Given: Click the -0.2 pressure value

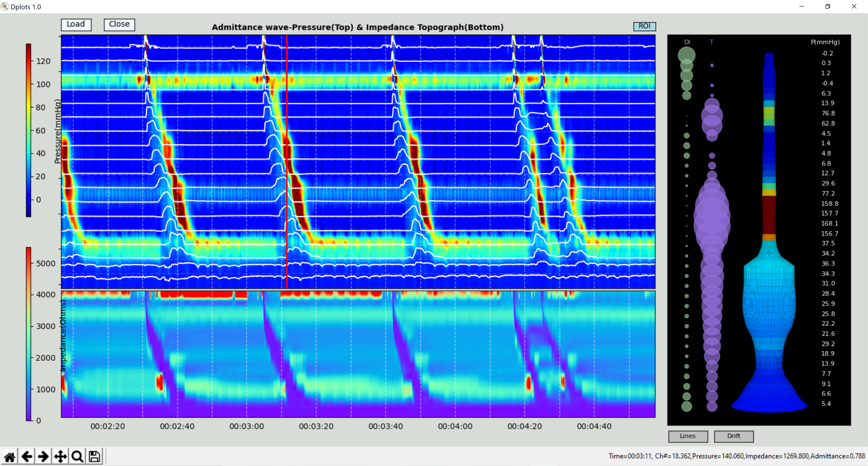Looking at the screenshot, I should [x=827, y=53].
